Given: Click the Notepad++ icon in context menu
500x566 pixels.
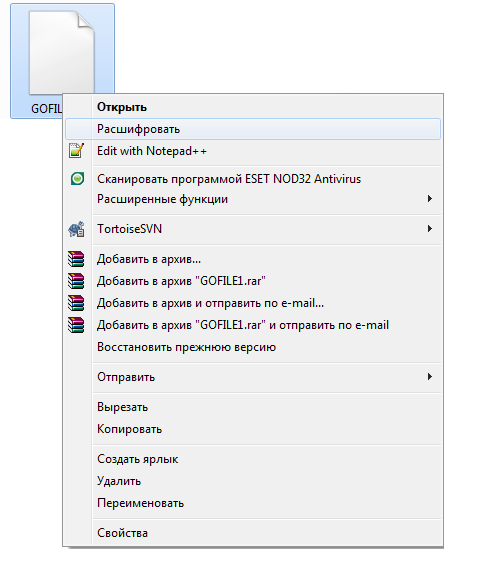Looking at the screenshot, I should (x=76, y=151).
